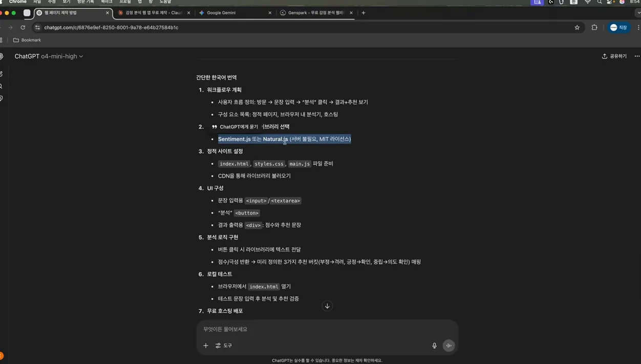Click the <div> code label

[253, 225]
